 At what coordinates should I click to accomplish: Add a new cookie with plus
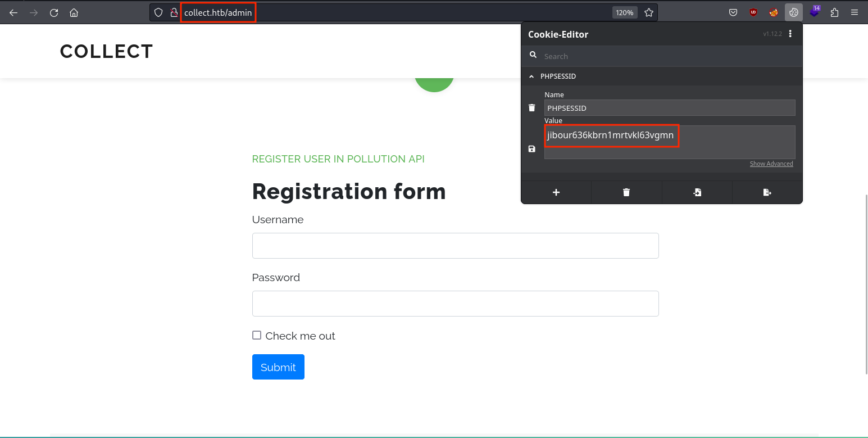click(556, 192)
